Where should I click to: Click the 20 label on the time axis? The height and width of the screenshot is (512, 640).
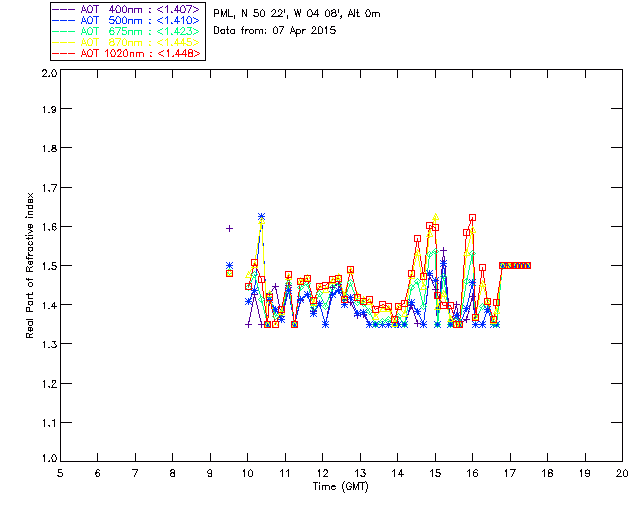[x=622, y=473]
